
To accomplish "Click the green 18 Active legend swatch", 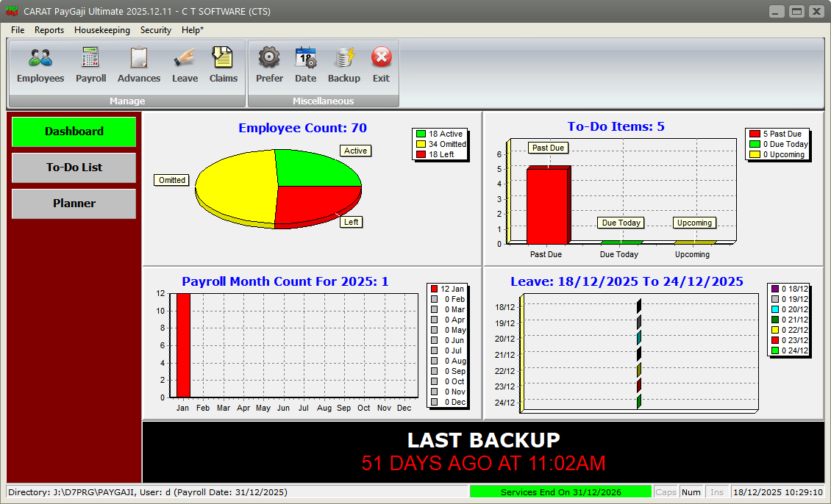I will 421,134.
